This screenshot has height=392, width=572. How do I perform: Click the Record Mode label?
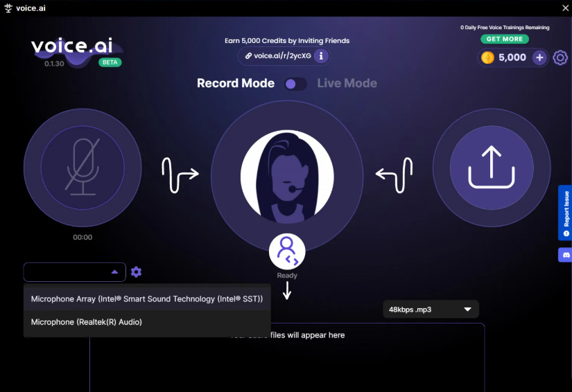236,83
